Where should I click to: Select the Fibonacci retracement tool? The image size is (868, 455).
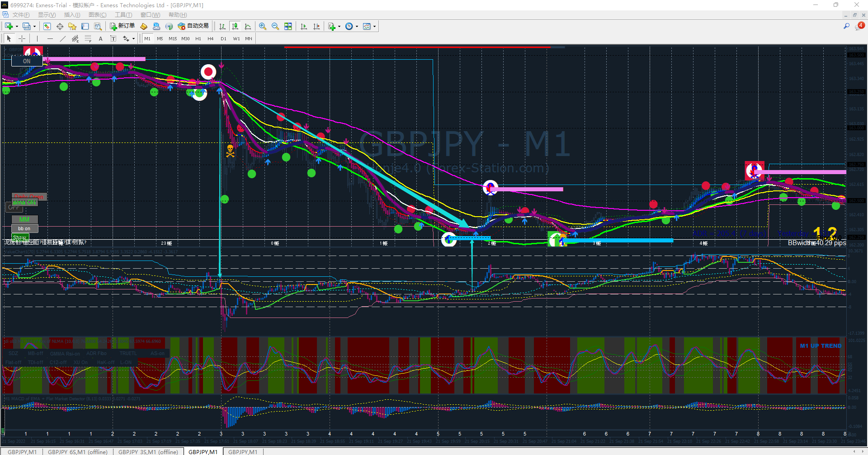point(88,38)
